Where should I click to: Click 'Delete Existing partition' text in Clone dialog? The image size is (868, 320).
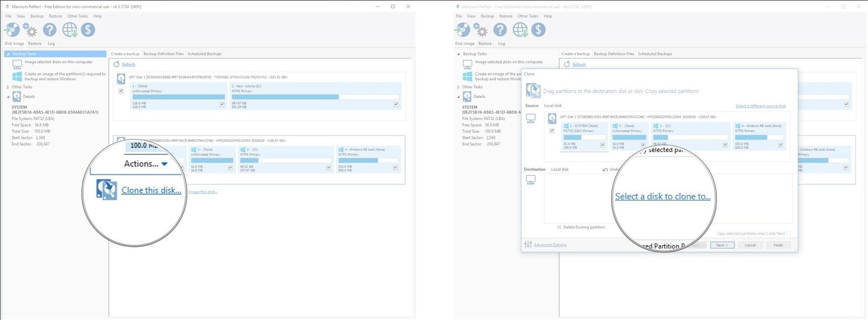pos(584,227)
